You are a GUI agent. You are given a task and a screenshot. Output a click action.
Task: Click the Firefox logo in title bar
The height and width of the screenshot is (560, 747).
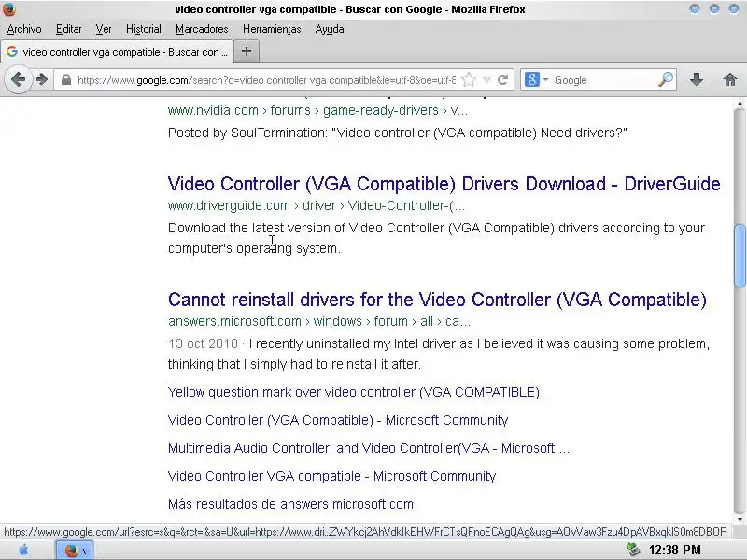pos(9,9)
